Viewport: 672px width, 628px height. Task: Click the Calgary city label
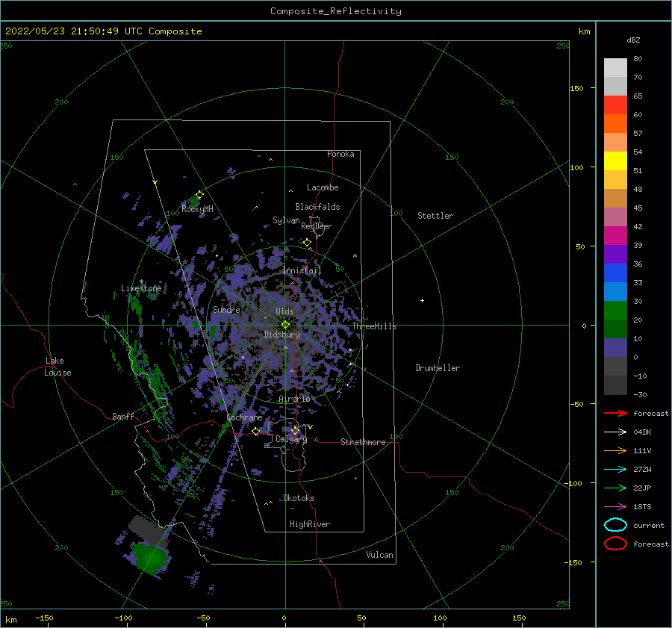291,439
